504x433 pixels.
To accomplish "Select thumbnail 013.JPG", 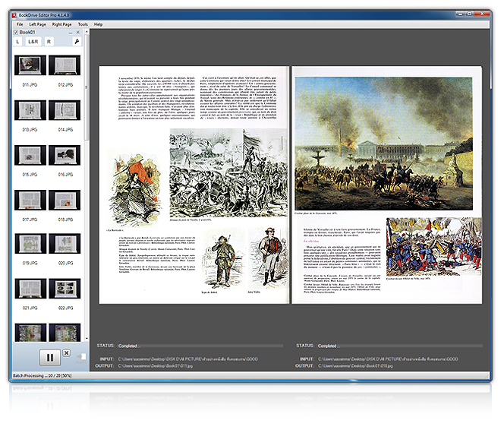I will pyautogui.click(x=30, y=110).
